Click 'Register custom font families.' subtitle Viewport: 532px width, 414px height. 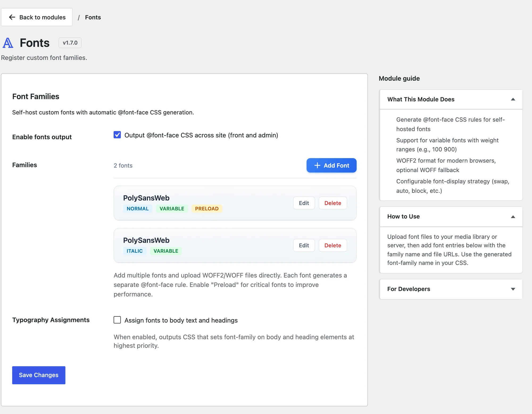click(44, 58)
